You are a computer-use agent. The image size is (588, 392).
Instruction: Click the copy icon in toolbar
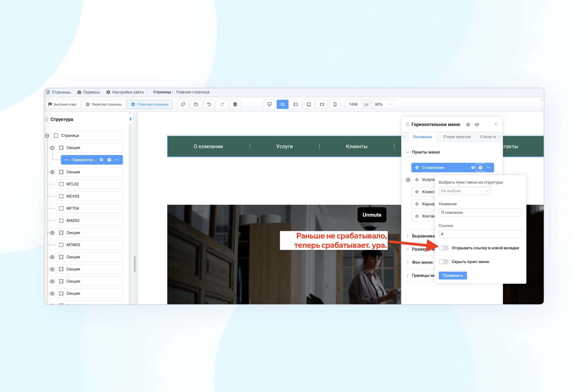(x=183, y=104)
